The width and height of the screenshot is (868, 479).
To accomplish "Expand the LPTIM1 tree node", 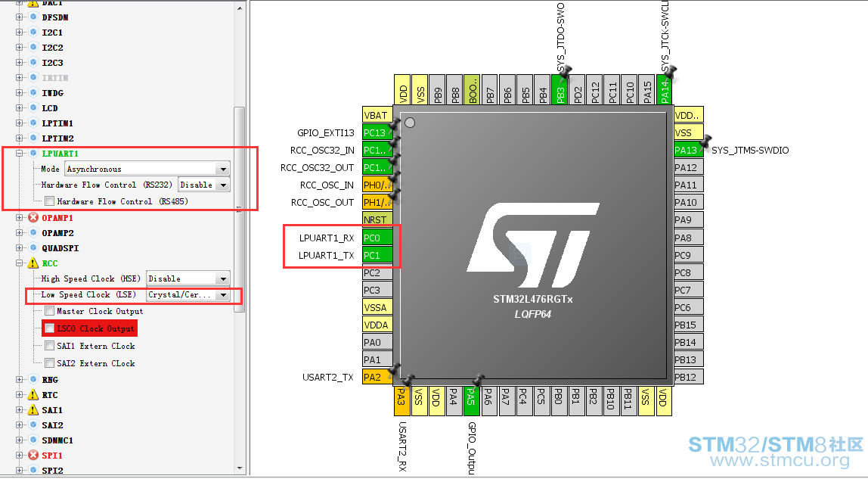I will [x=20, y=123].
